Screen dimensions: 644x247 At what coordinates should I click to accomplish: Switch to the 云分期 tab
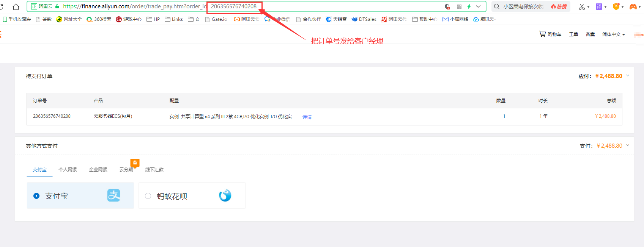click(126, 170)
